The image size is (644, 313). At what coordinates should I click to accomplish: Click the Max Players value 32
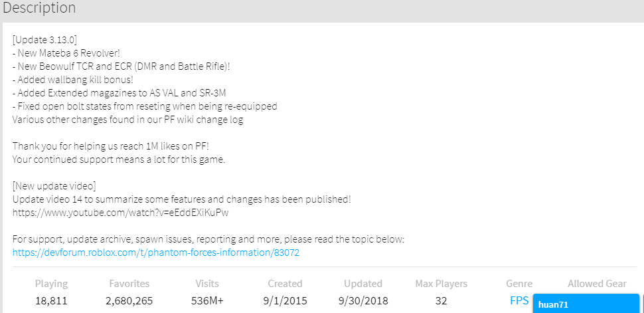(441, 301)
